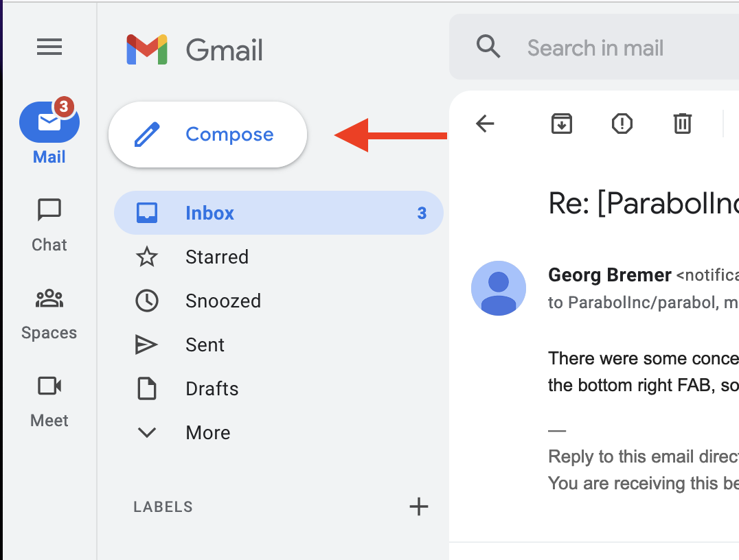Open Snoozed messages view
Viewport: 739px width, 560px height.
(223, 301)
